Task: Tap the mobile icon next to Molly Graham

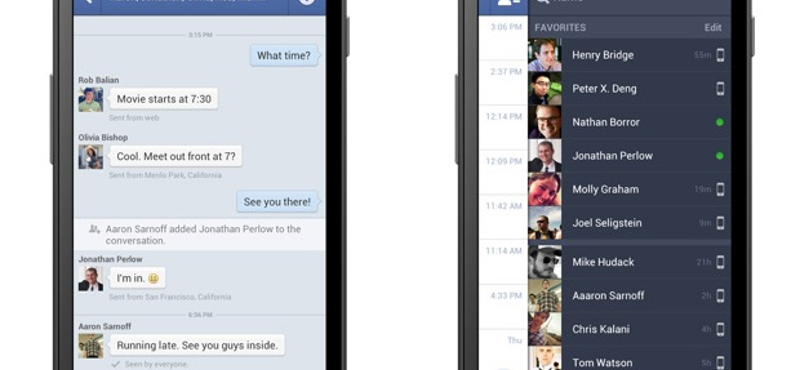Action: tap(720, 189)
